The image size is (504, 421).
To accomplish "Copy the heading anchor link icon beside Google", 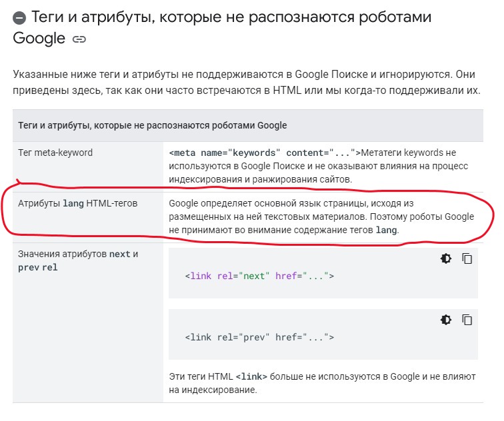I will click(79, 39).
